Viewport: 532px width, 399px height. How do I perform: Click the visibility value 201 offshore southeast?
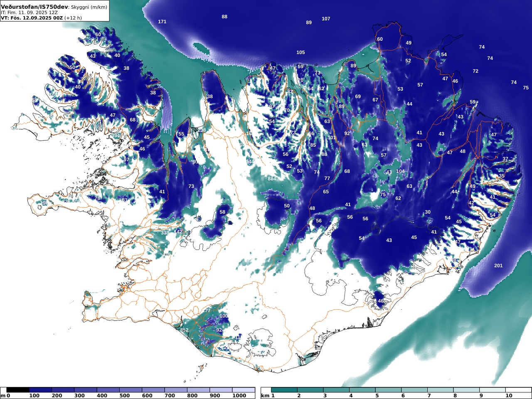[x=498, y=266]
